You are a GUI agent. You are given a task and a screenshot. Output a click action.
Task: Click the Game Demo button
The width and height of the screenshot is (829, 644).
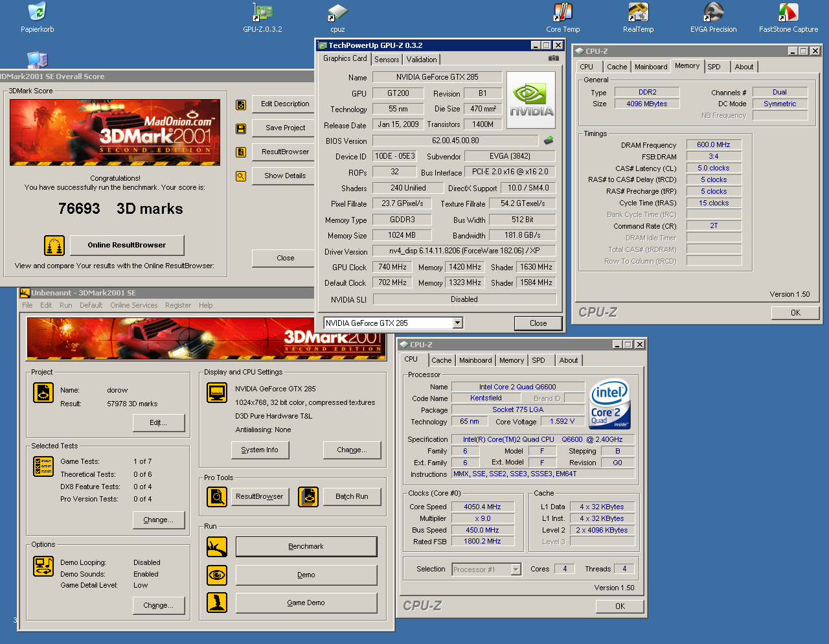306,603
